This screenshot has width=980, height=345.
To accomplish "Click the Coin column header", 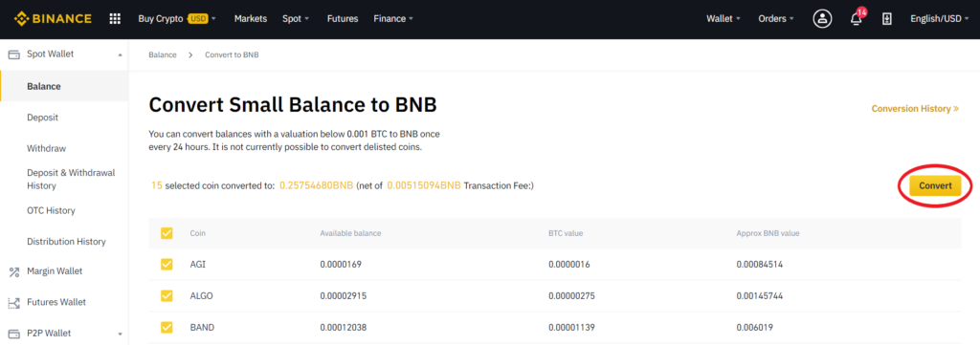I will (x=197, y=233).
